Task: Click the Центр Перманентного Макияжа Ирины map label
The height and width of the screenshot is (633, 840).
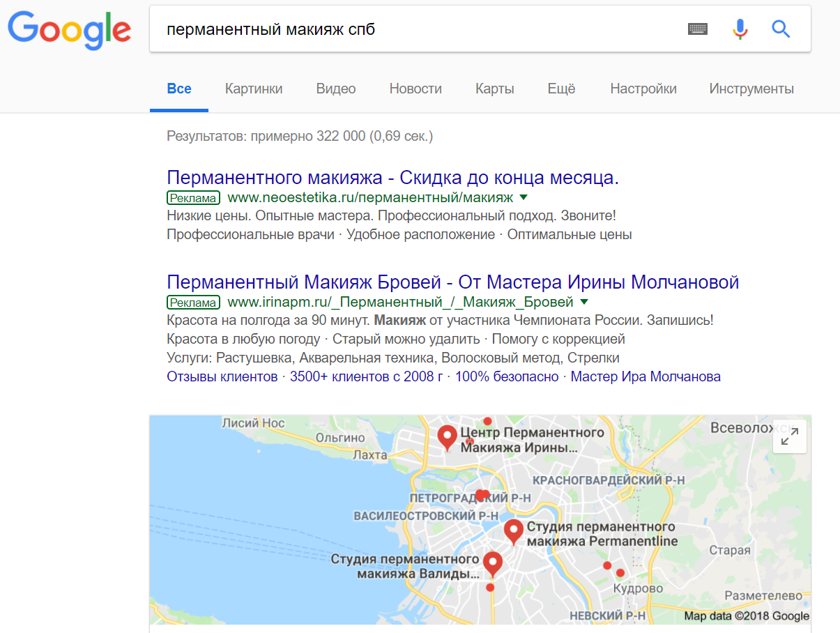Action: point(532,440)
